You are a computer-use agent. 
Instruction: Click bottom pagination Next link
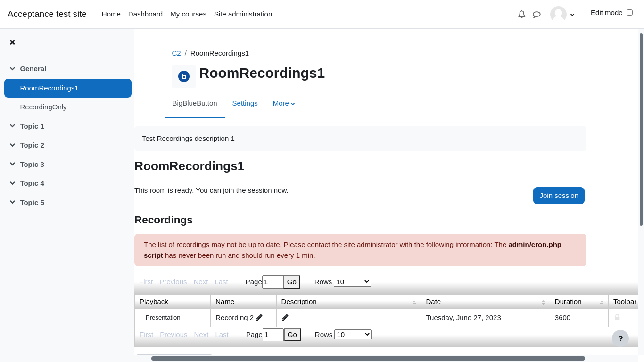click(x=201, y=335)
